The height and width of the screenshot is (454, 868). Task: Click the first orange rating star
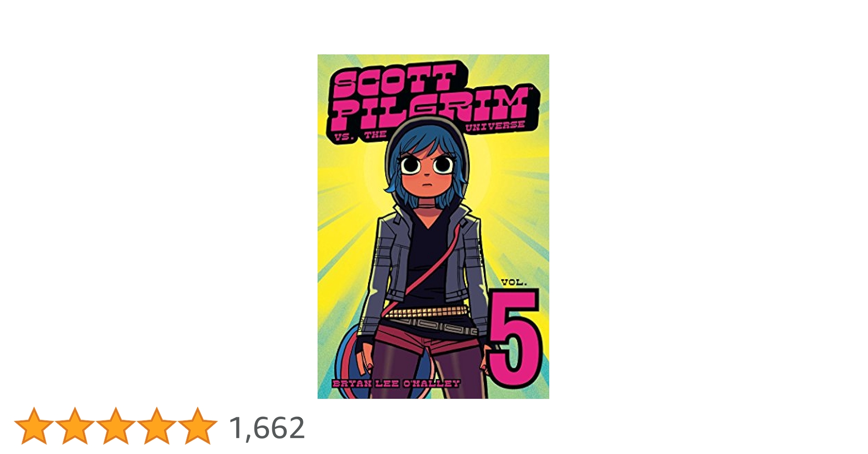[x=34, y=426]
